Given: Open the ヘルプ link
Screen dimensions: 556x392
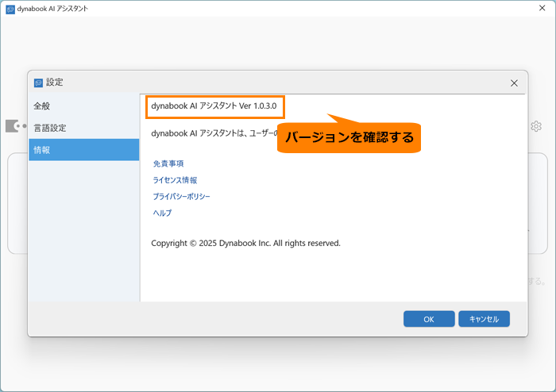Looking at the screenshot, I should [x=162, y=213].
